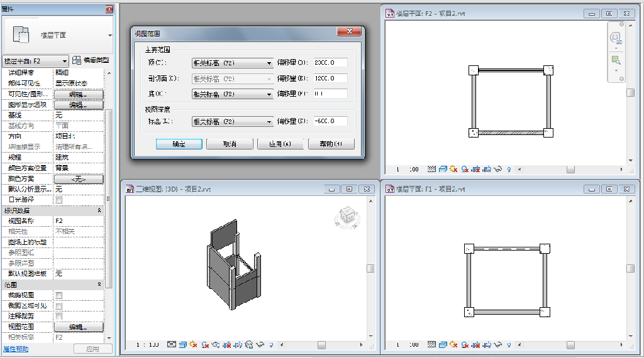Screen dimensions: 644x358
Task: Click 剖切面 offset field 1200.0
Action: [x=330, y=79]
